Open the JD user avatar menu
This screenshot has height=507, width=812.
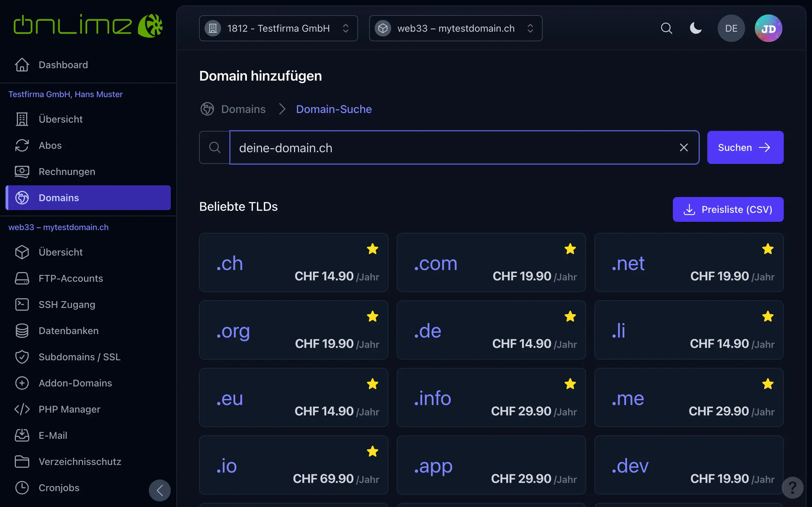click(x=768, y=28)
